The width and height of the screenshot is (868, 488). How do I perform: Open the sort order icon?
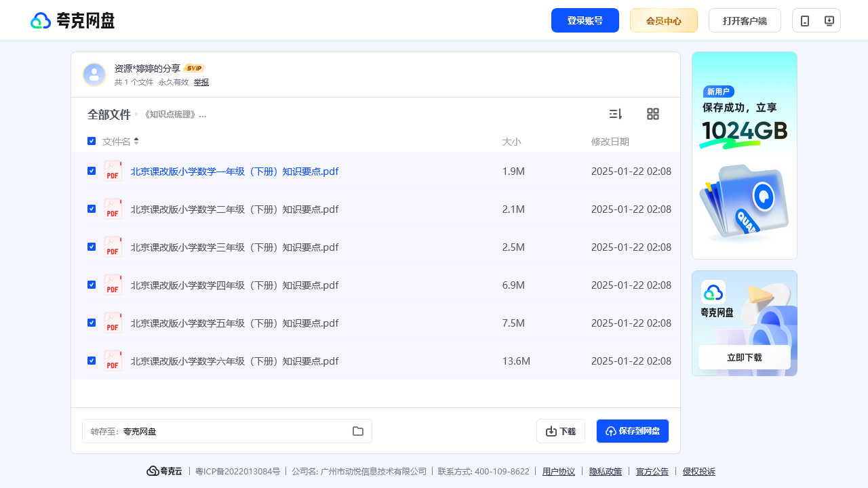[x=616, y=114]
